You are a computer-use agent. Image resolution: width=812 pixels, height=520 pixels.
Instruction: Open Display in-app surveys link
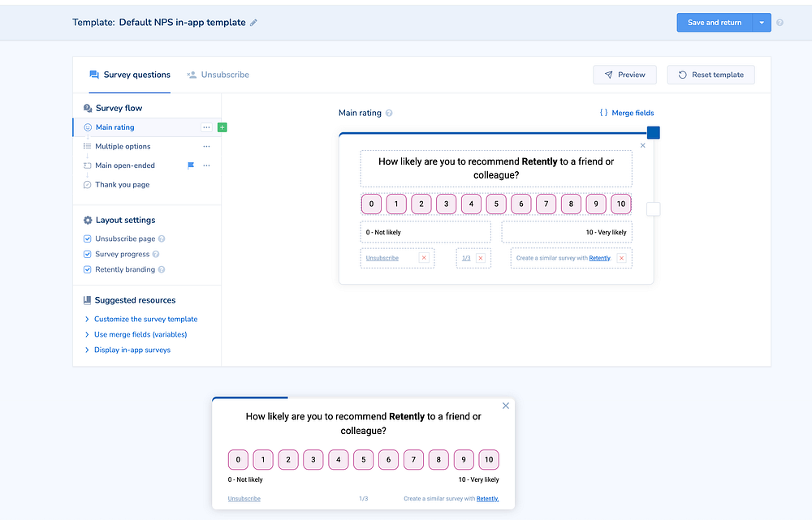(x=132, y=350)
